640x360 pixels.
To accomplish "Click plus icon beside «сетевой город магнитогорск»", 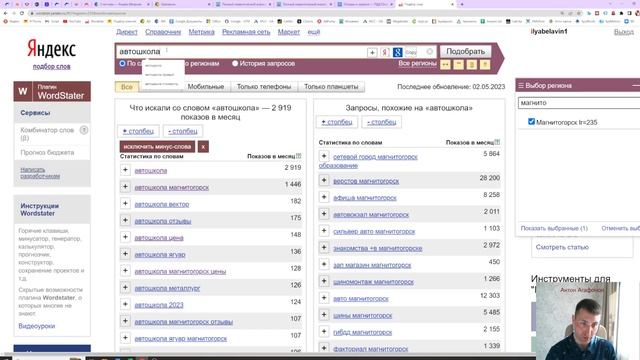I will point(324,156).
